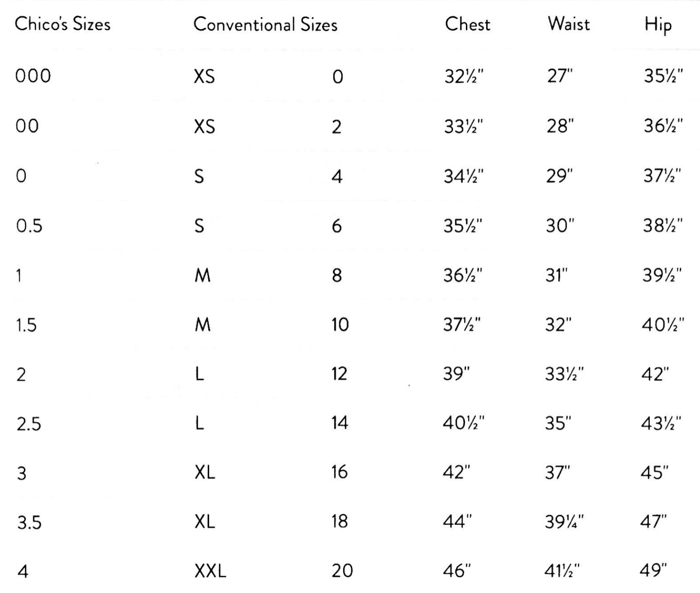
Task: Select the 39¼" waist measurement
Action: click(x=564, y=521)
